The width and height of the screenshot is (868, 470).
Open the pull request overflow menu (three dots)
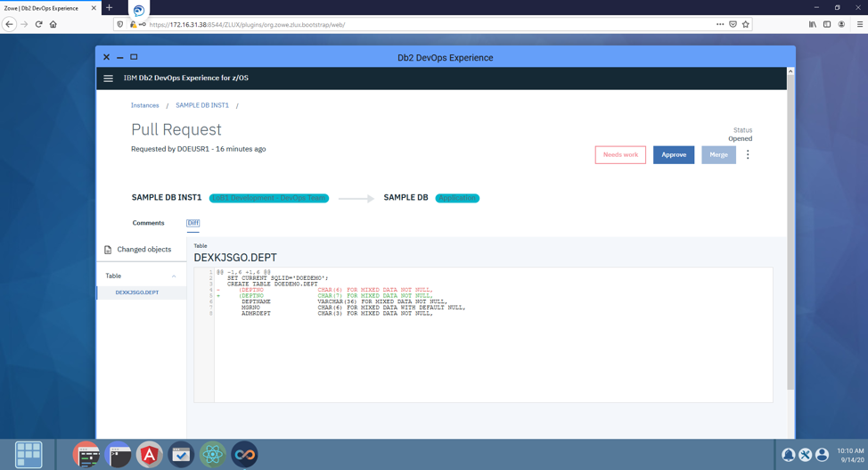pyautogui.click(x=748, y=154)
